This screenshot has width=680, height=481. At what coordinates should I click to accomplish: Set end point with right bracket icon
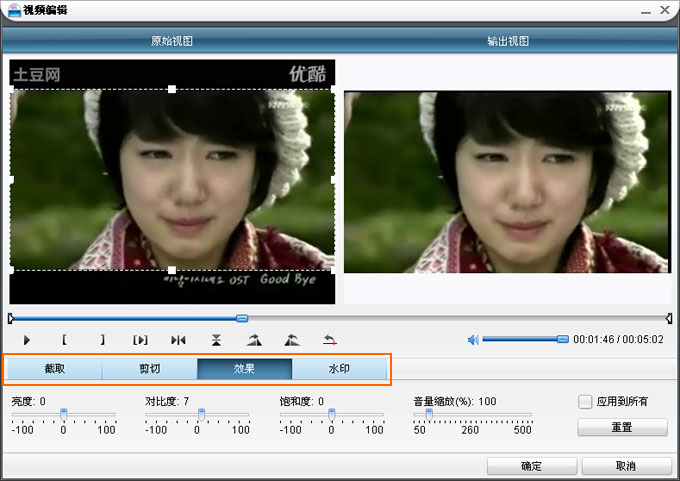coord(102,340)
